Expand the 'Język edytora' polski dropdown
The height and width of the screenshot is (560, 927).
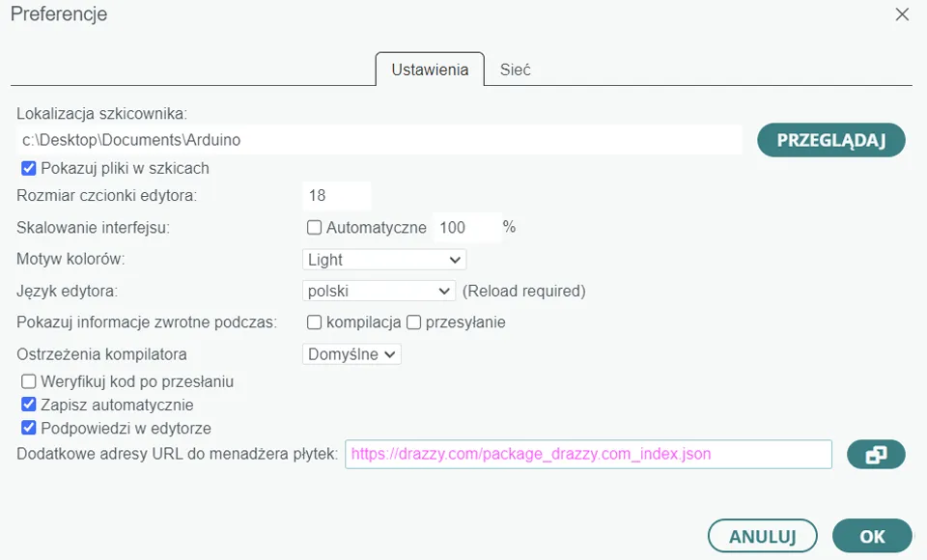click(x=379, y=291)
